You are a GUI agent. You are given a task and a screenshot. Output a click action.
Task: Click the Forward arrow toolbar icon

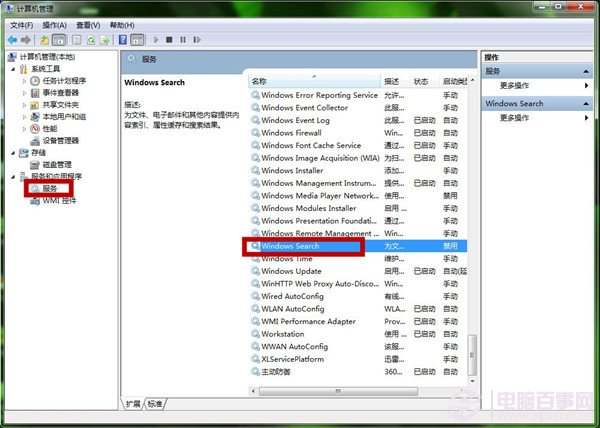click(x=26, y=40)
